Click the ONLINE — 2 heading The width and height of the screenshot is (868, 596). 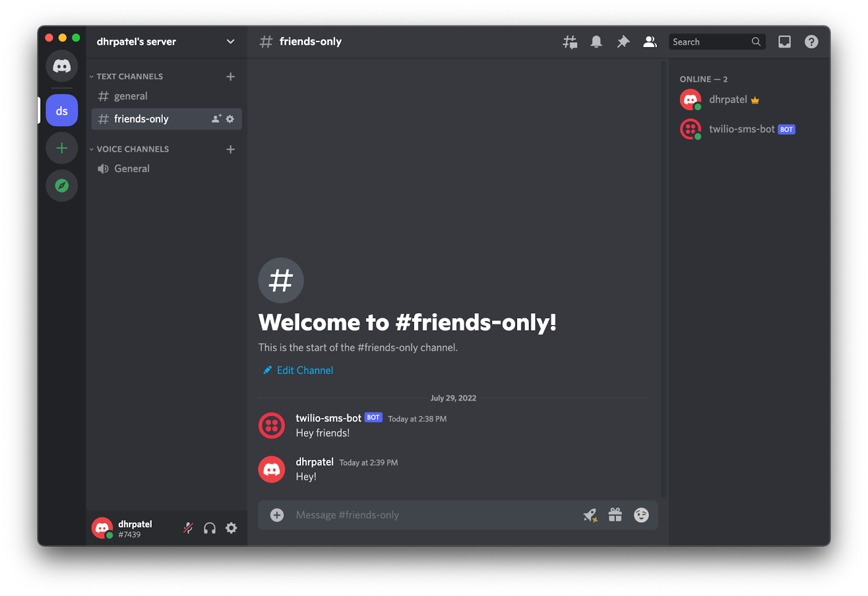[704, 79]
